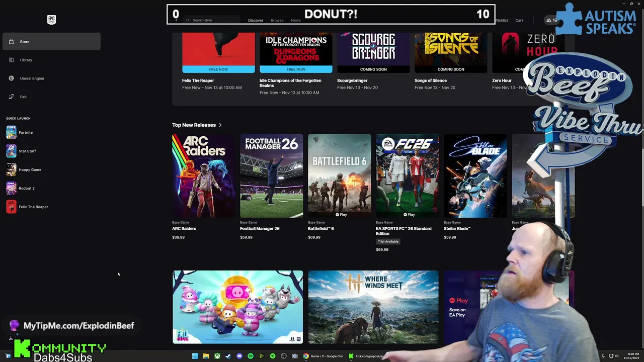
Task: Open the taskbar clock and date
Action: [x=632, y=356]
